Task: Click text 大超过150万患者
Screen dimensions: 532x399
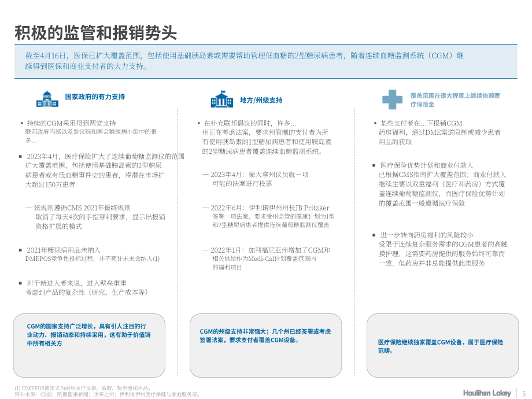Action: click(50, 184)
